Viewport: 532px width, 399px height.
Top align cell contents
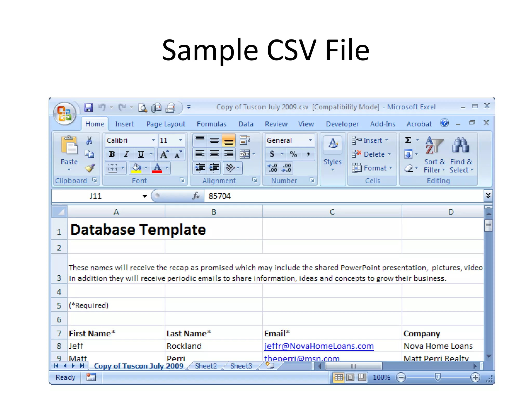click(x=200, y=140)
